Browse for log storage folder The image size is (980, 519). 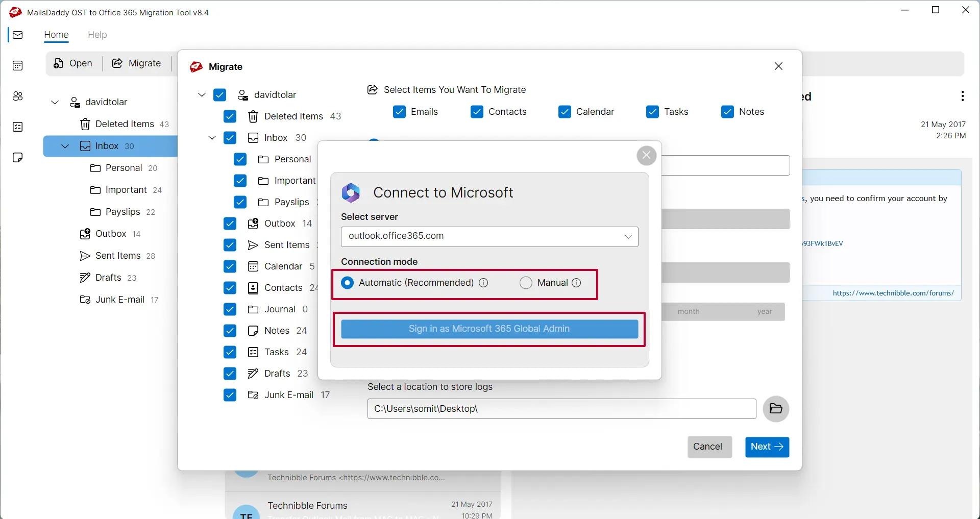click(776, 409)
